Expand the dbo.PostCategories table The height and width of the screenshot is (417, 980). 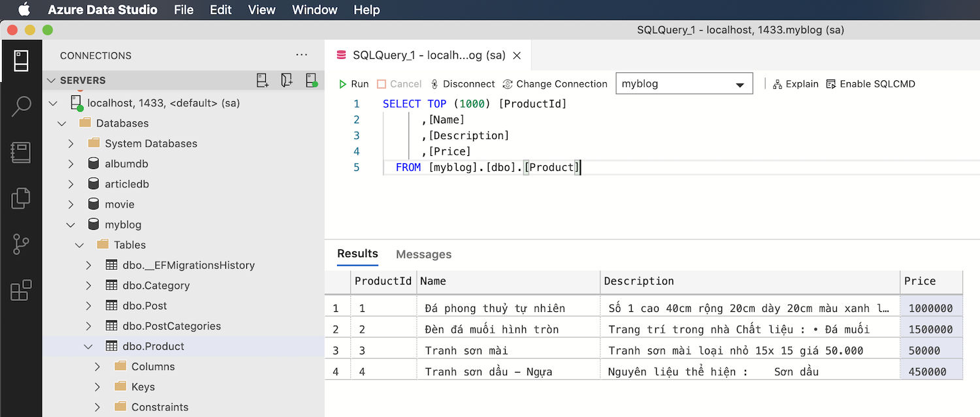89,326
